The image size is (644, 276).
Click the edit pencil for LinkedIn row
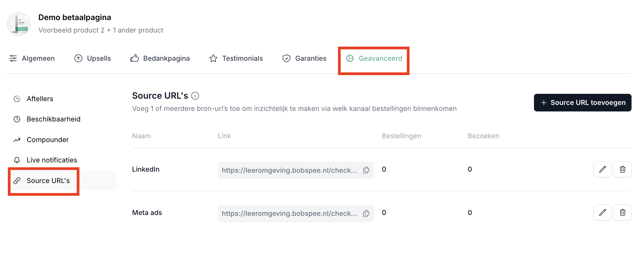pos(602,169)
